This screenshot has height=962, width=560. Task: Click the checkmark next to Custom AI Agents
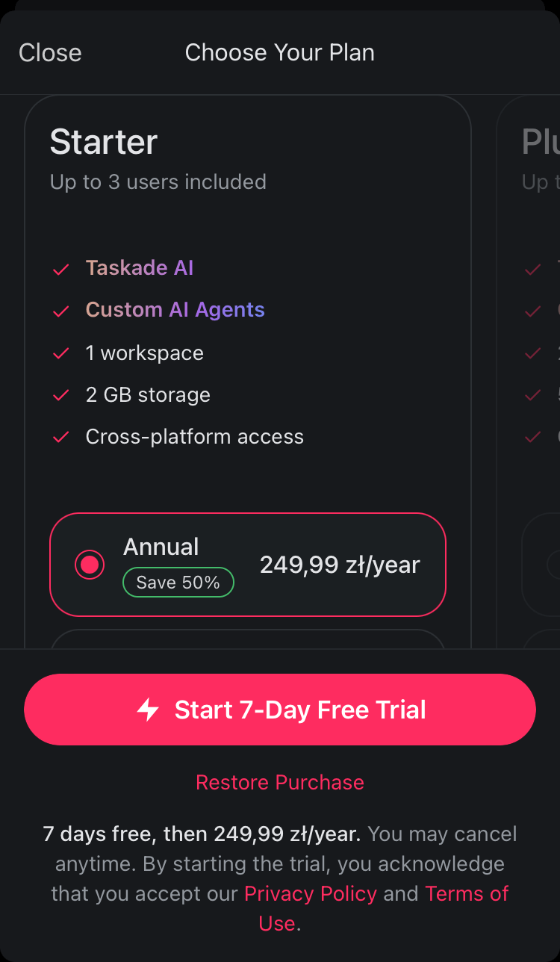(x=61, y=311)
